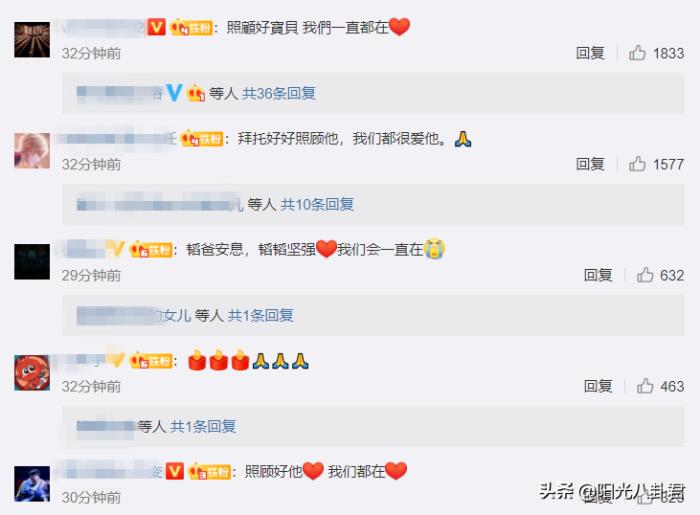The height and width of the screenshot is (515, 700).
Task: Open the red crab avatar profile
Action: tap(32, 373)
